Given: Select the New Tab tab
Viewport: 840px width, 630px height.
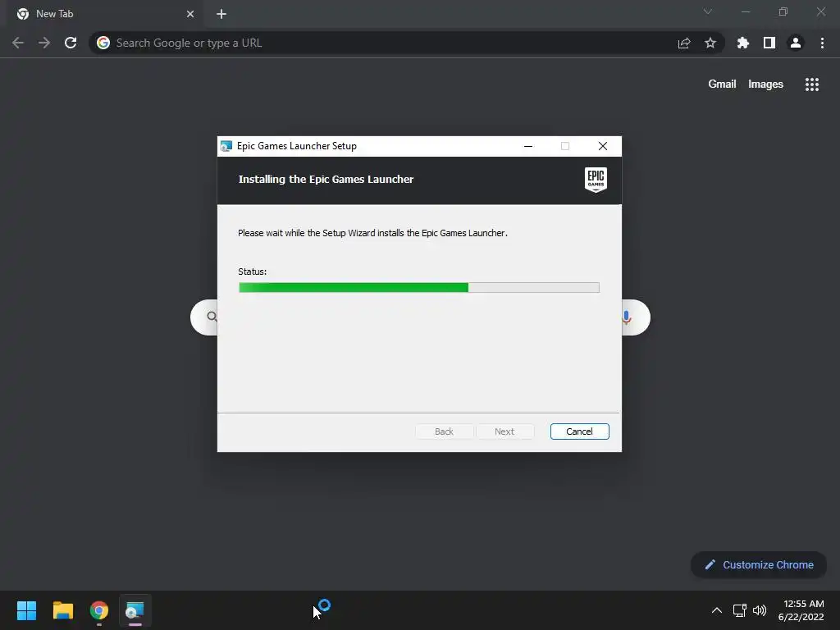Looking at the screenshot, I should pyautogui.click(x=104, y=14).
